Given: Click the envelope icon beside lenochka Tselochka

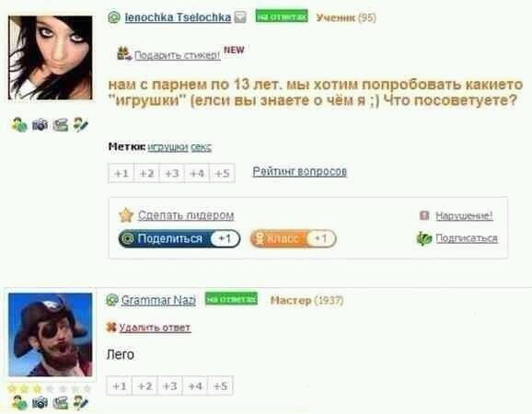Looking at the screenshot, I should click(x=240, y=17).
